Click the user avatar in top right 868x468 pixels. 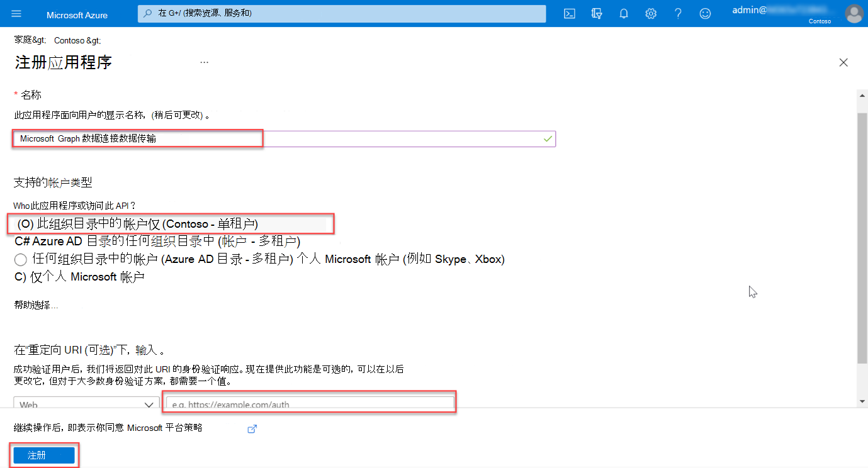854,13
